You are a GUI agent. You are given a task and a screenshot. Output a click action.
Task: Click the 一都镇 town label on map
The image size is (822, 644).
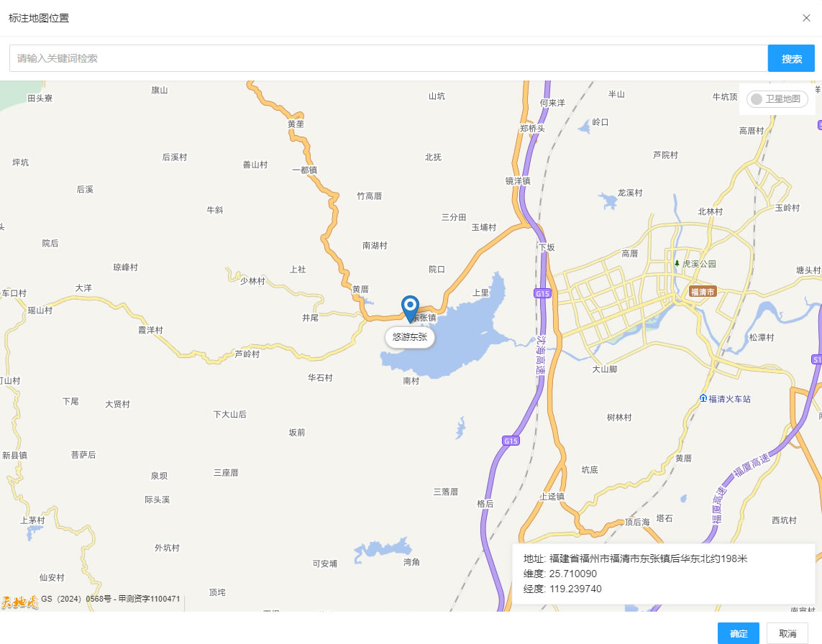[304, 170]
